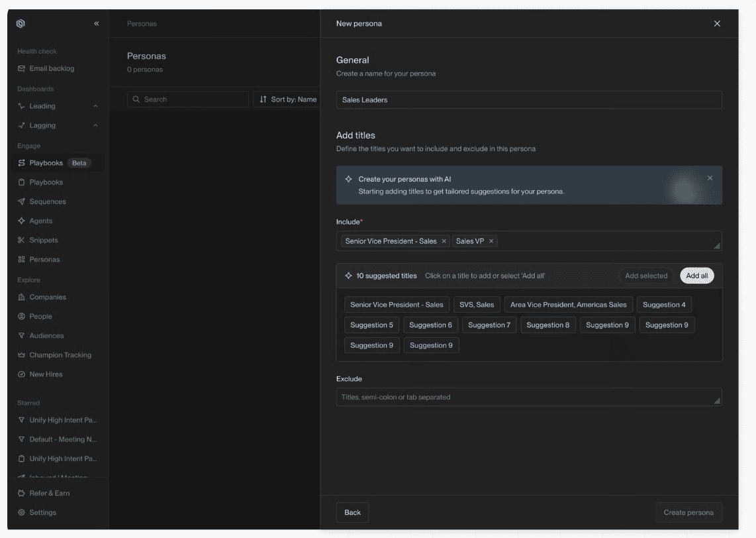
Task: Click the New Hires icon
Action: [x=21, y=374]
